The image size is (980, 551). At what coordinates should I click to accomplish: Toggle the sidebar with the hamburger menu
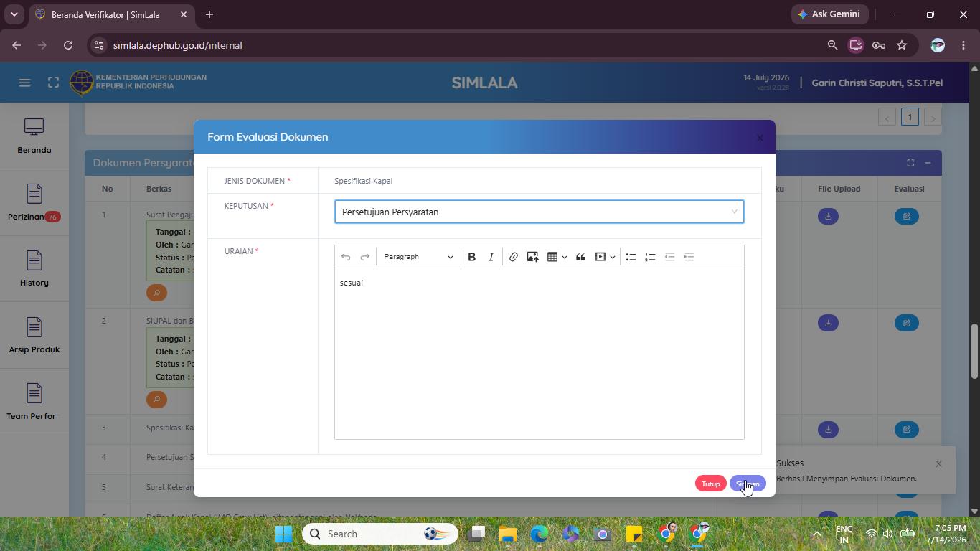[24, 83]
